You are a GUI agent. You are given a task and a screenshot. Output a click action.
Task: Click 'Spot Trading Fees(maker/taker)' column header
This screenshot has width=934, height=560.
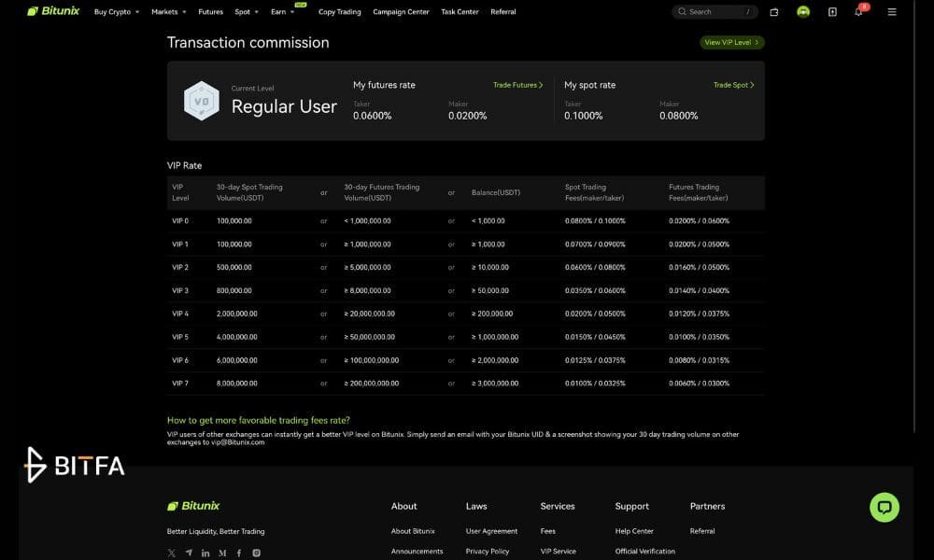tap(594, 192)
